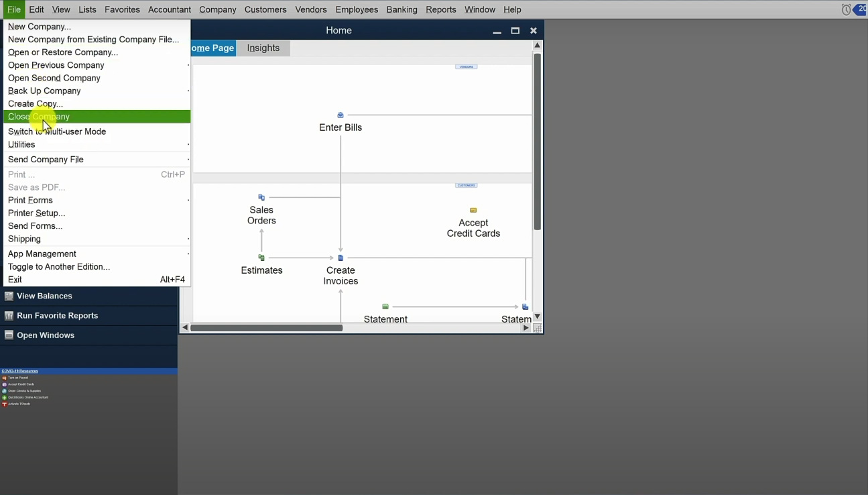Click the Estimates icon on Home page
Image resolution: width=868 pixels, height=495 pixels.
pos(261,258)
